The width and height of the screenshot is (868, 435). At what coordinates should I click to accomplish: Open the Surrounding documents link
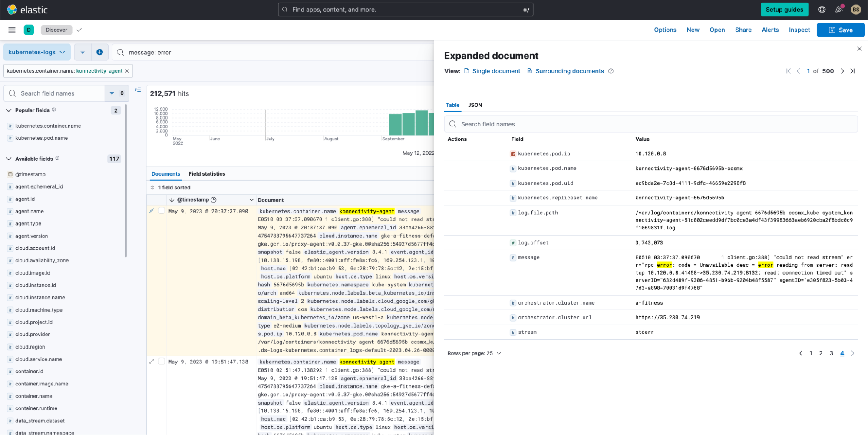point(569,71)
